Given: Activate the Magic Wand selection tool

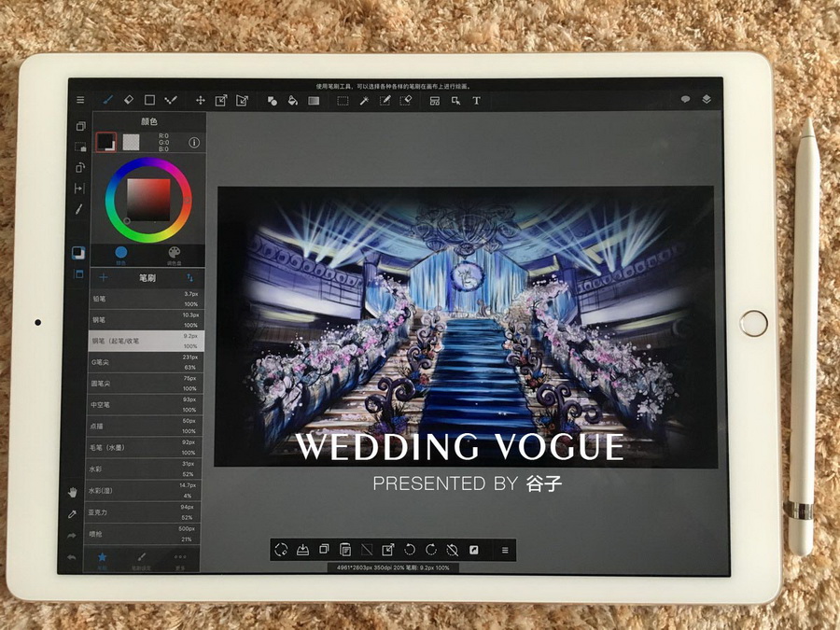Looking at the screenshot, I should [x=364, y=101].
